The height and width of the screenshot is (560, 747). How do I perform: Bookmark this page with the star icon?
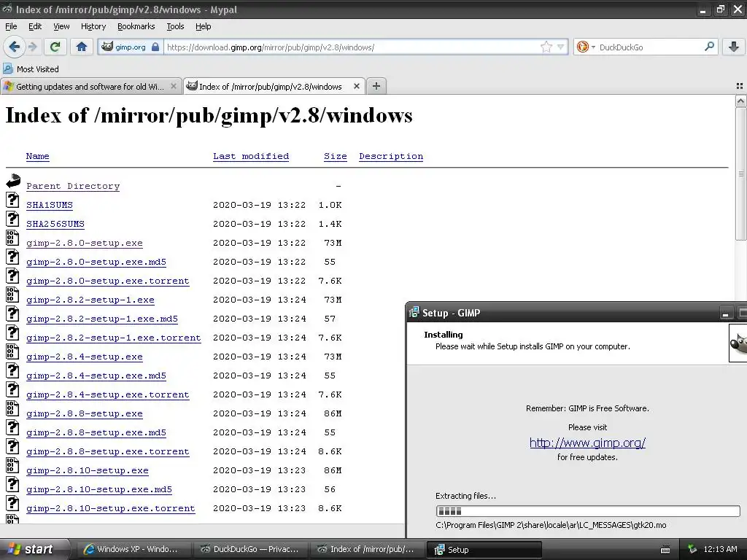[x=546, y=47]
